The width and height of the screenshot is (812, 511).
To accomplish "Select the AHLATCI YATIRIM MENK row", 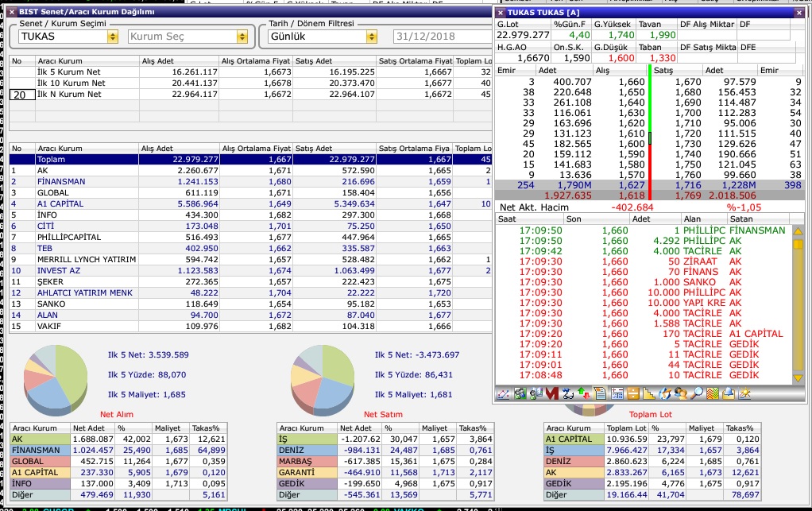I will pyautogui.click(x=250, y=293).
